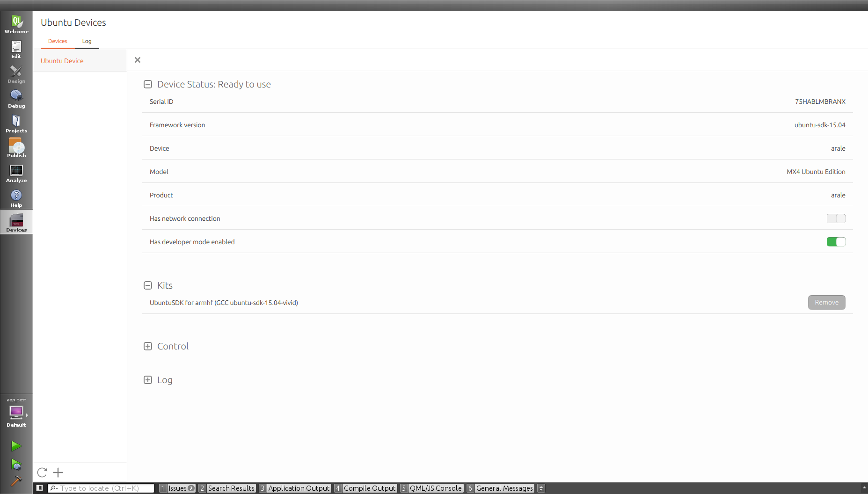This screenshot has height=494, width=868.
Task: Click the Framework version label
Action: [x=177, y=125]
